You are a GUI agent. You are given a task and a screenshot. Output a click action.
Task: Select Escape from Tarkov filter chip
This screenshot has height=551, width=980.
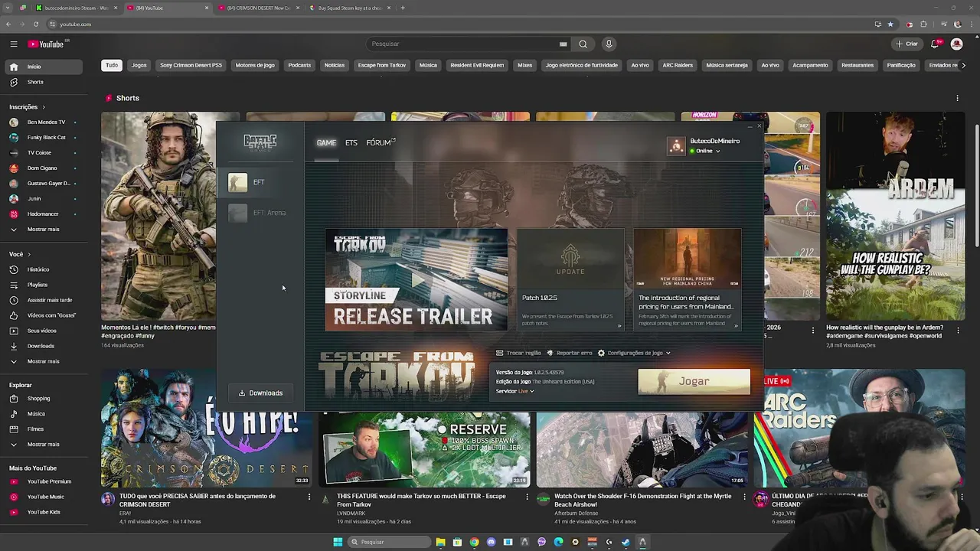pos(382,65)
